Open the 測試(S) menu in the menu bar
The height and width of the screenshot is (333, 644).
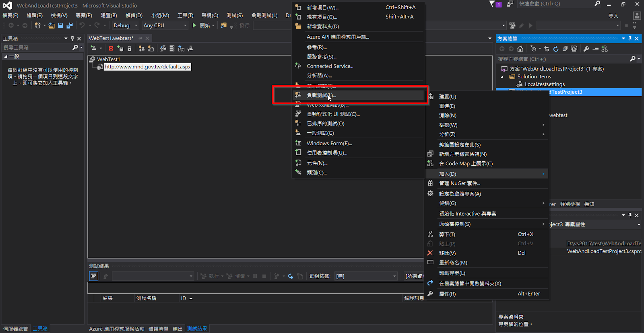pos(235,15)
